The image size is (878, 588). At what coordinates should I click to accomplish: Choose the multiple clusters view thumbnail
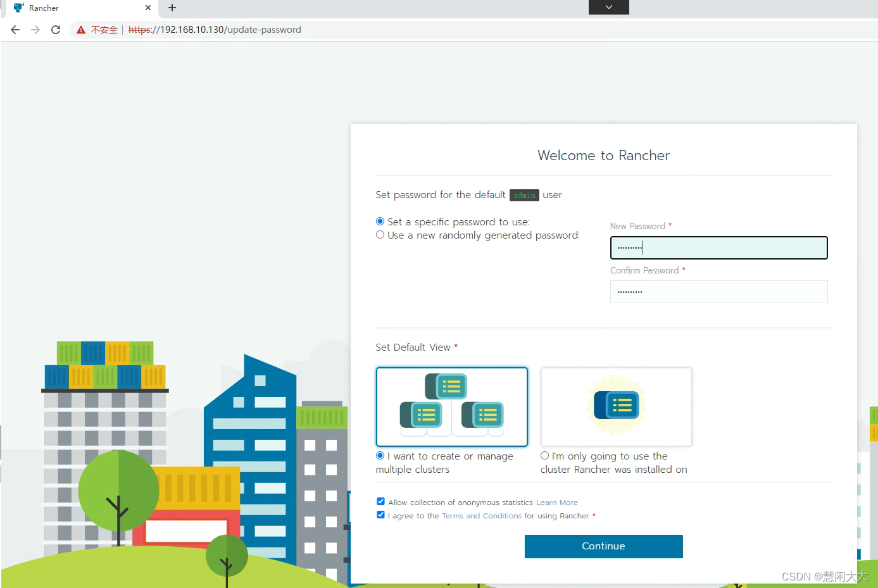click(452, 407)
